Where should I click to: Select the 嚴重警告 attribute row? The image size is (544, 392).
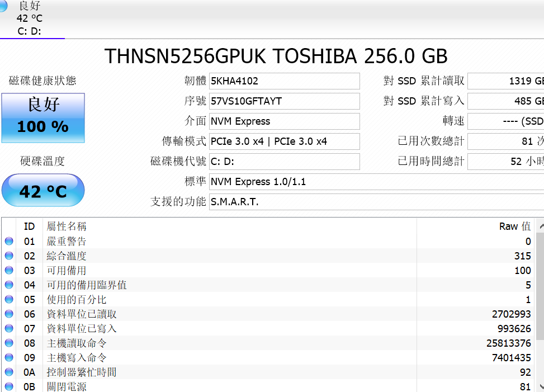tap(268, 242)
